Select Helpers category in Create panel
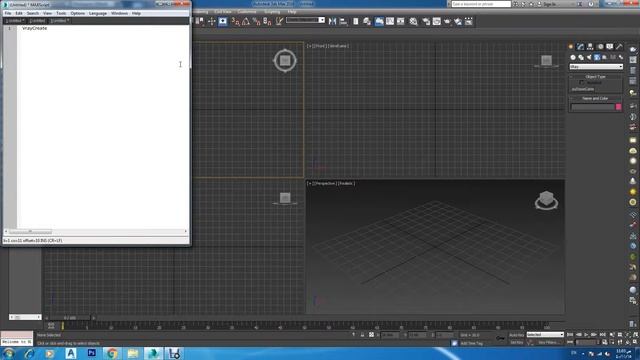Screen dimensions: 640x360 coord(604,58)
